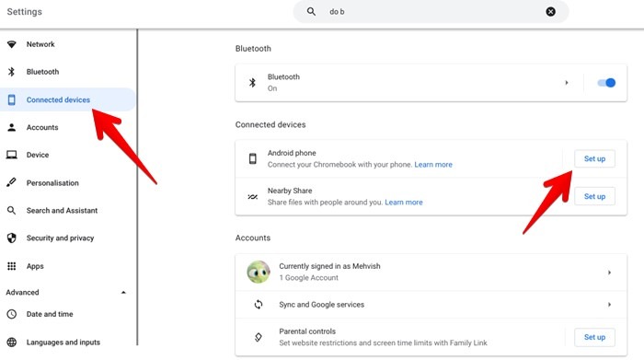
Task: Collapse the Advanced section
Action: 123,292
